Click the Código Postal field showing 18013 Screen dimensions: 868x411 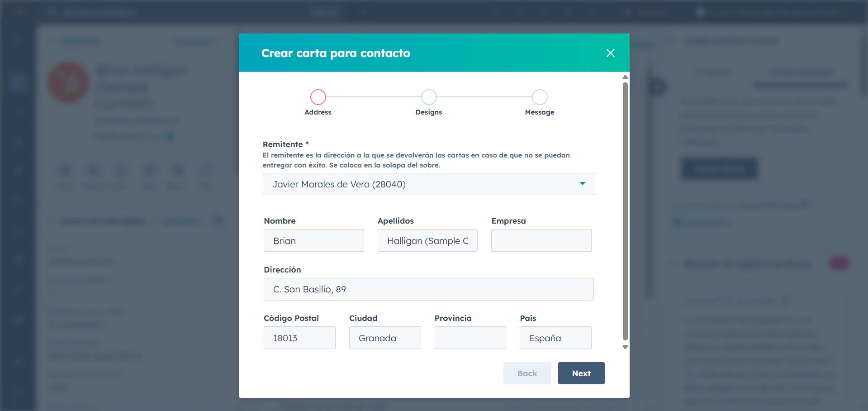point(299,338)
